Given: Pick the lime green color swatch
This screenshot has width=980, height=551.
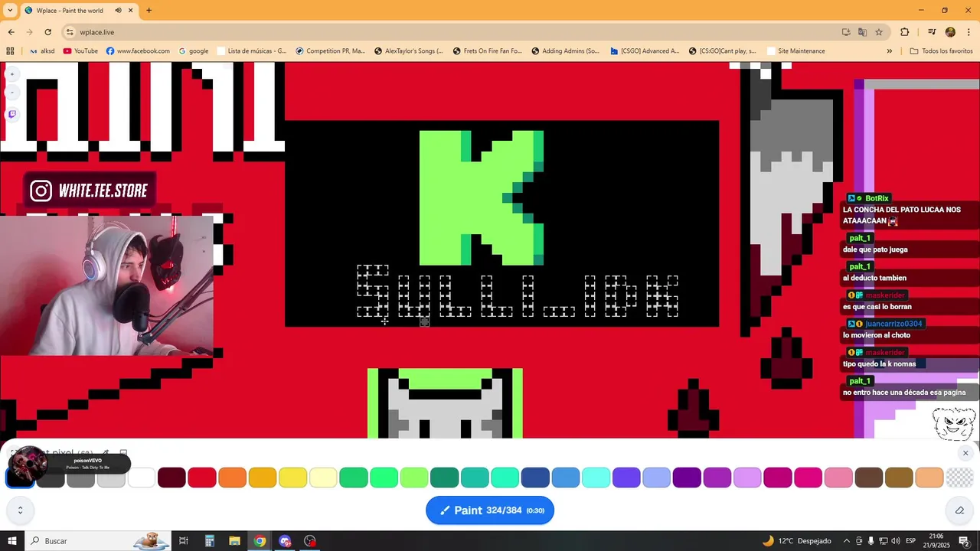Looking at the screenshot, I should point(414,478).
